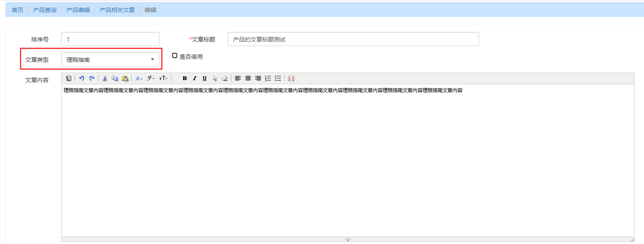
Task: Open the font size menu
Action: coord(163,78)
